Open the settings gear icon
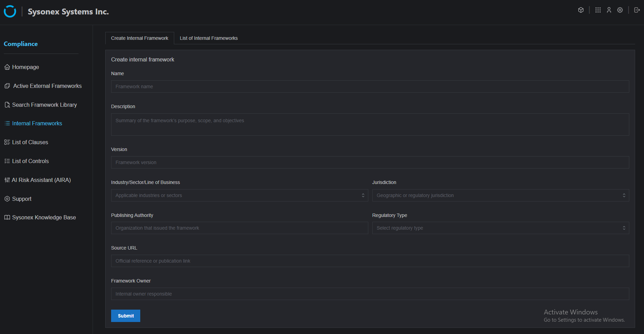644x334 pixels. 620,10
